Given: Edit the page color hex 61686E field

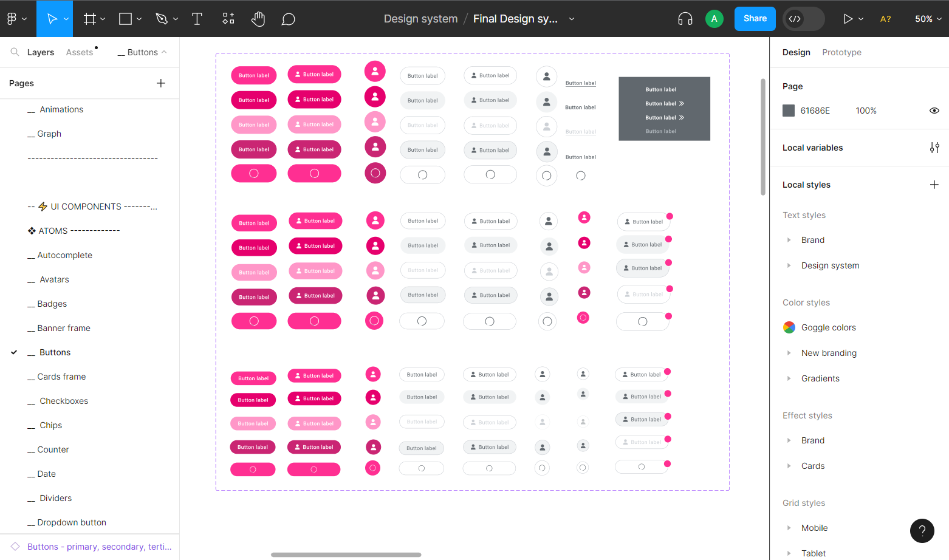Looking at the screenshot, I should [x=815, y=111].
